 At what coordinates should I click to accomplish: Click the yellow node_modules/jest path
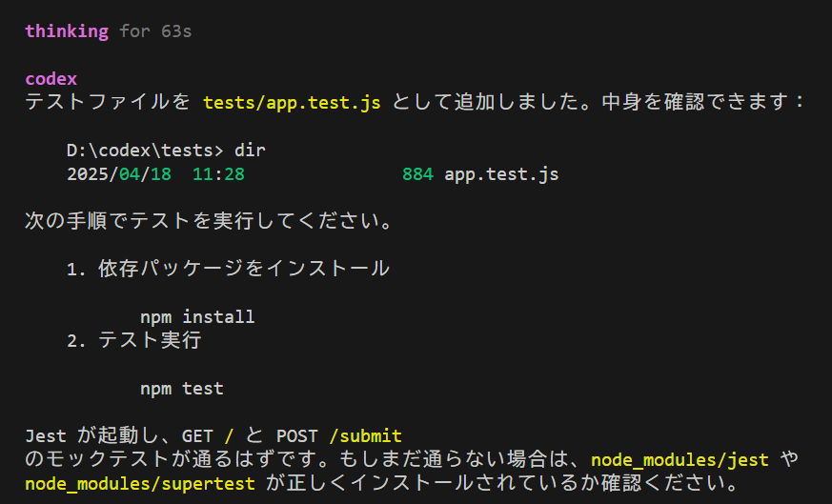680,459
